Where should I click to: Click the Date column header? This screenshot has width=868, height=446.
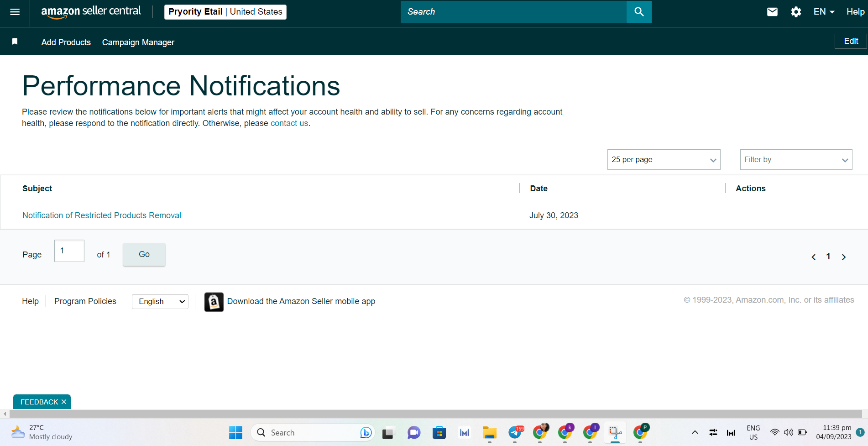[x=539, y=189]
